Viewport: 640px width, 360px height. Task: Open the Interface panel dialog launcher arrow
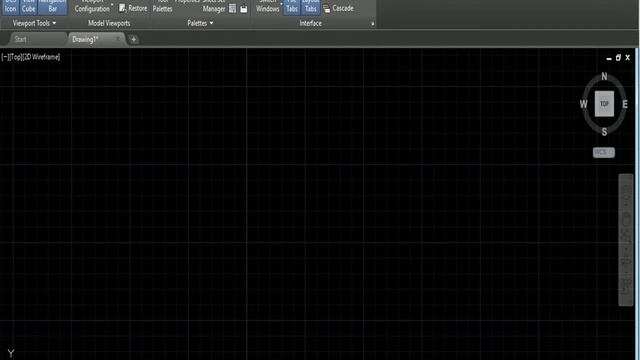(373, 24)
